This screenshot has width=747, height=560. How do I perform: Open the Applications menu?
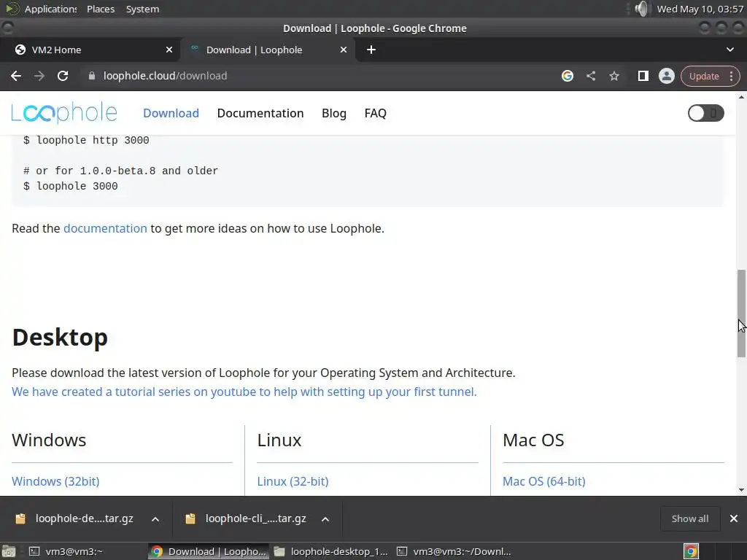[x=42, y=9]
